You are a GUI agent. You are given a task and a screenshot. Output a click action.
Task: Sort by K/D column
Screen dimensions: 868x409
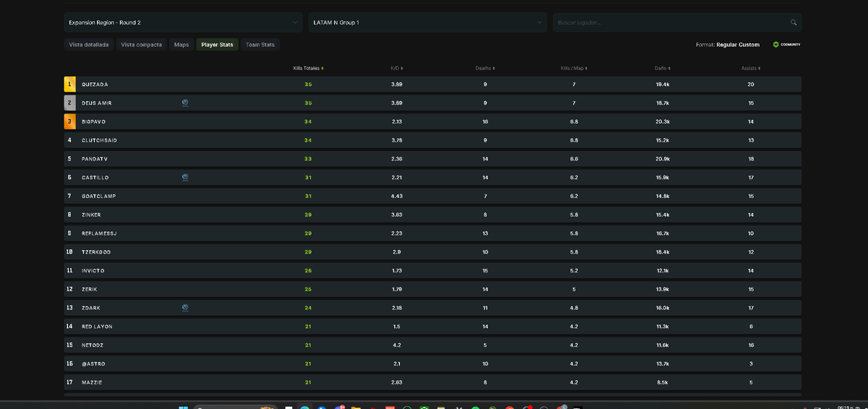tap(396, 68)
